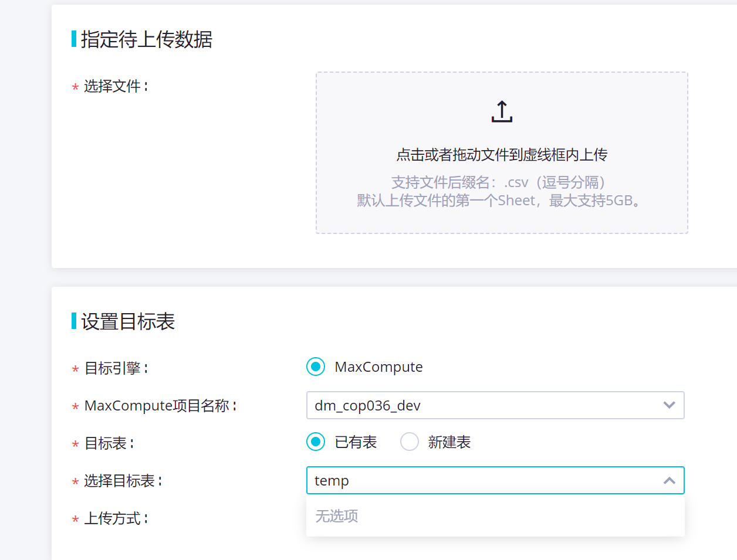Click the 上传方式 field label

pyautogui.click(x=116, y=518)
